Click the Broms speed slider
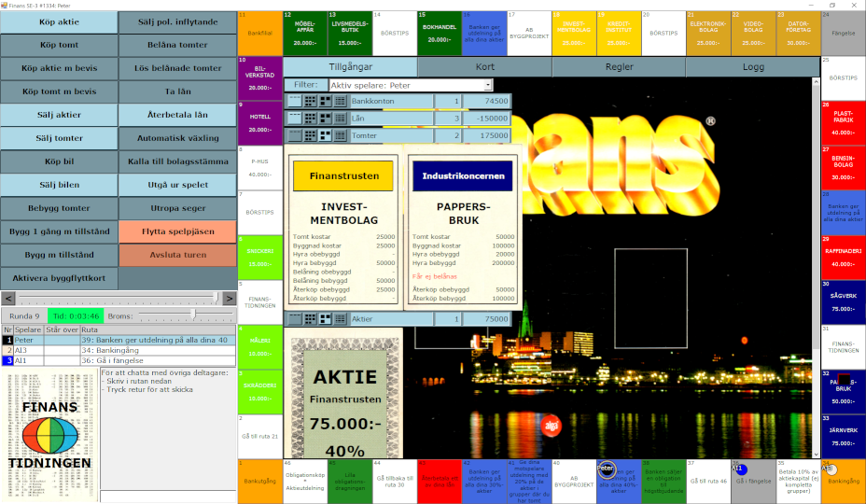866x504 pixels. point(186,316)
